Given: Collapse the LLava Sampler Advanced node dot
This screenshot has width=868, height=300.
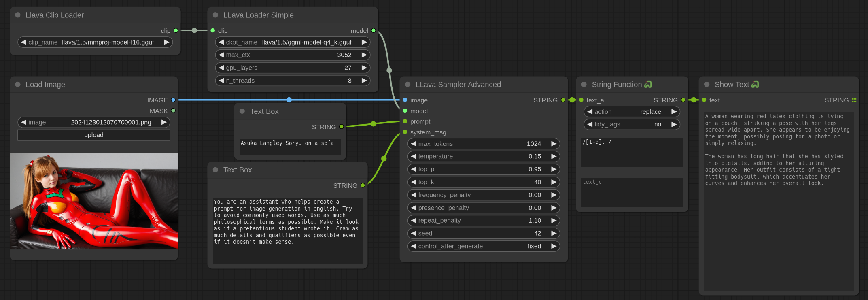Looking at the screenshot, I should 408,85.
